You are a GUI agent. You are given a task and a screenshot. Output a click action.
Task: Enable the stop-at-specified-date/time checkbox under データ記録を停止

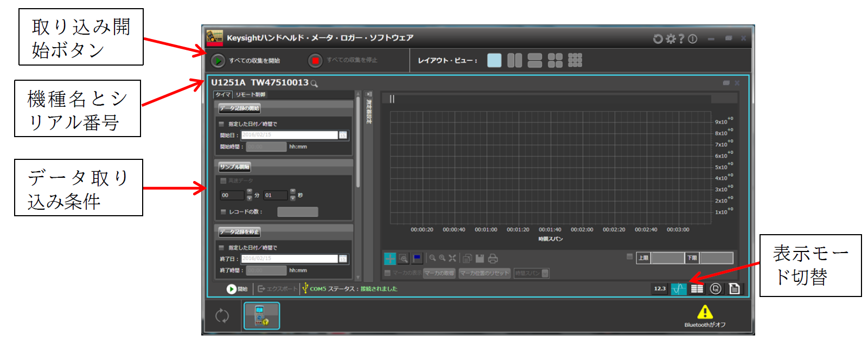click(221, 248)
